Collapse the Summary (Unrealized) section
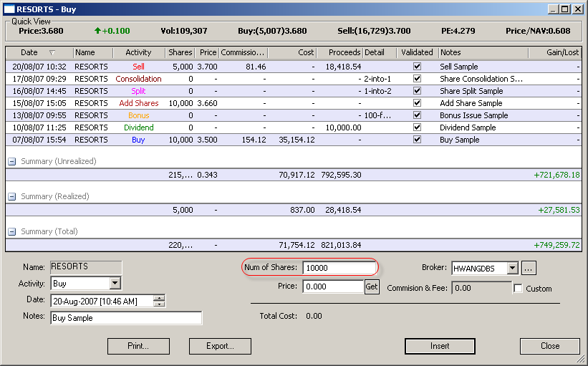 point(12,162)
